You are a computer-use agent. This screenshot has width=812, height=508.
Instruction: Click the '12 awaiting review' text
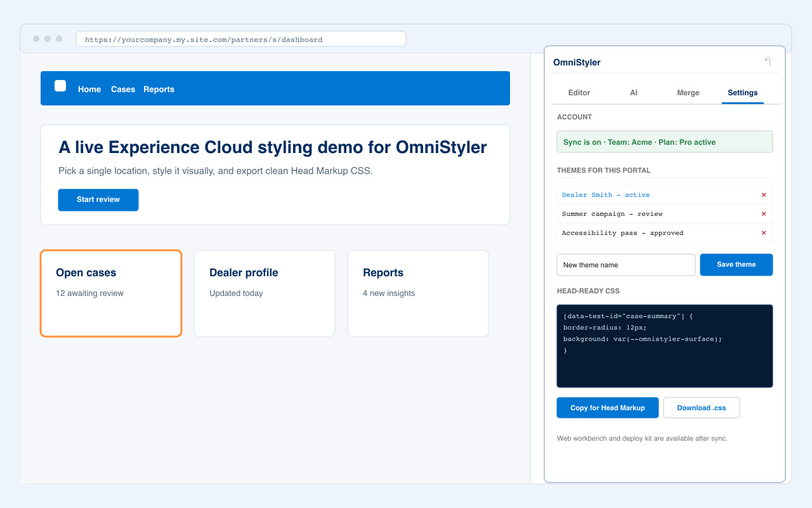tap(89, 293)
